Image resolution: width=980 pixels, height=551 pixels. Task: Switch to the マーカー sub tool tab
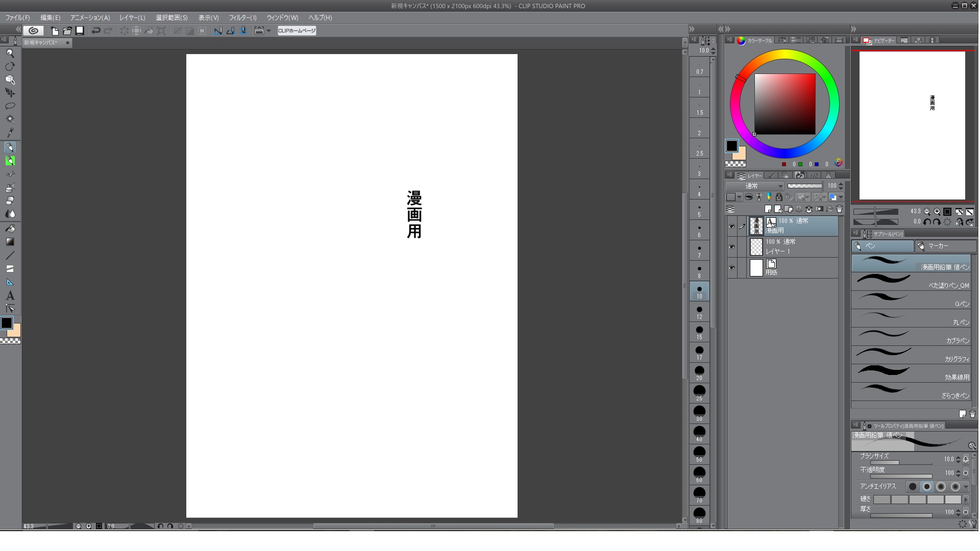pos(945,246)
